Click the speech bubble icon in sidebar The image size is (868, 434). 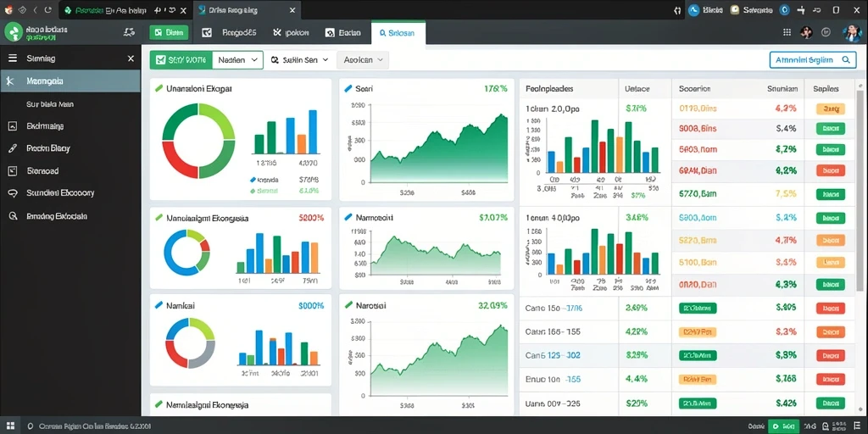(14, 193)
